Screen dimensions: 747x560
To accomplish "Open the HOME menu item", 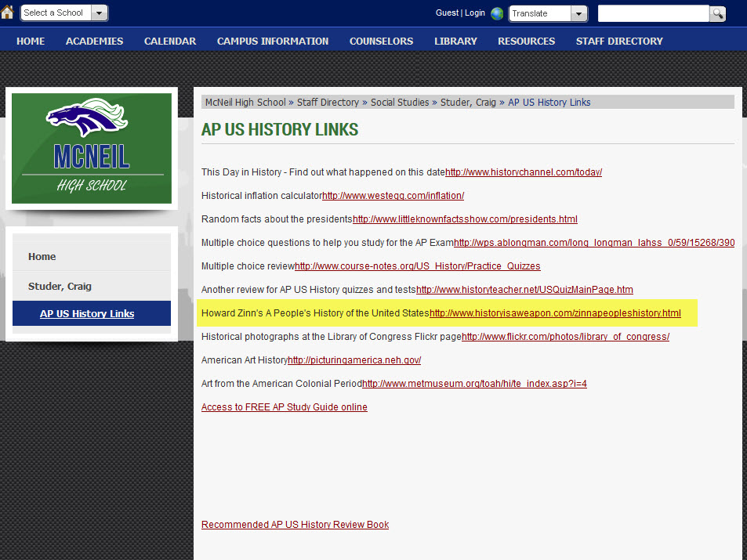I will tap(31, 41).
